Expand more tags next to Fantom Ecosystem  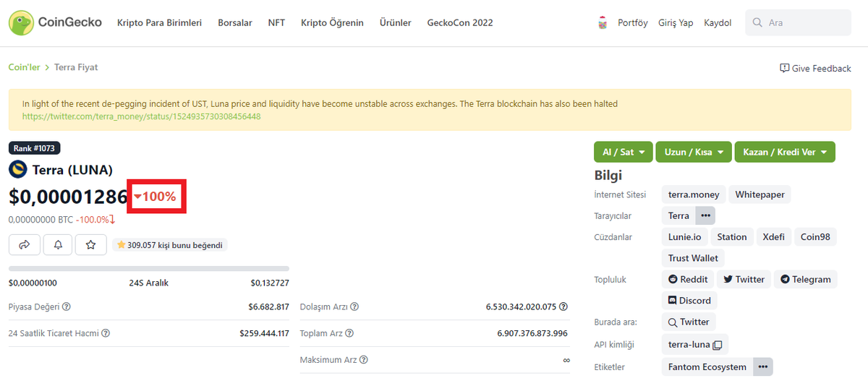[762, 366]
